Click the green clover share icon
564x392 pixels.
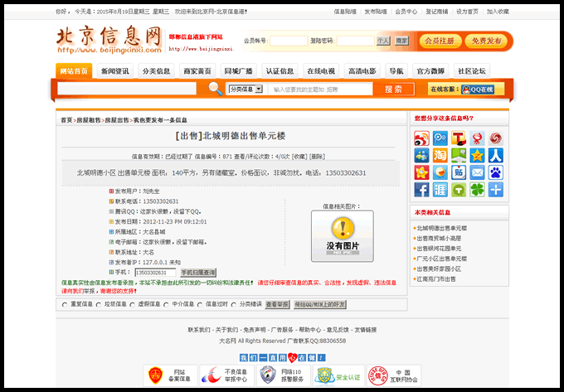click(x=477, y=190)
